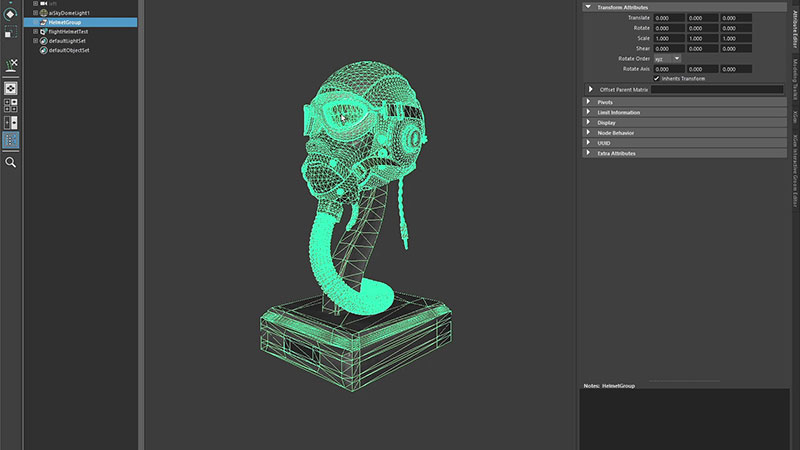Screen dimensions: 800x450
Task: Click the Scale X field
Action: 669,38
